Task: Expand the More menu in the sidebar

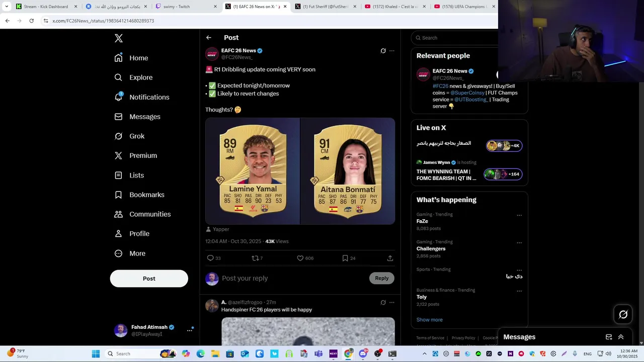Action: (x=130, y=253)
